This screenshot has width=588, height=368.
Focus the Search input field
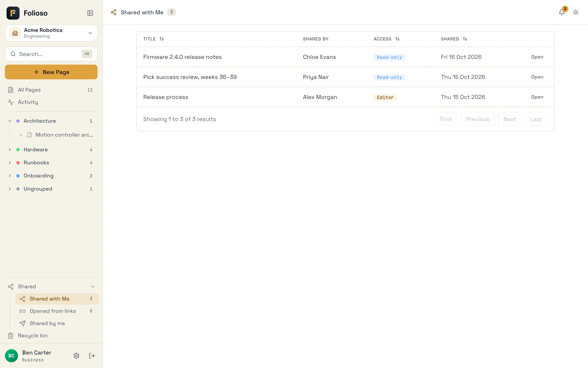click(51, 54)
